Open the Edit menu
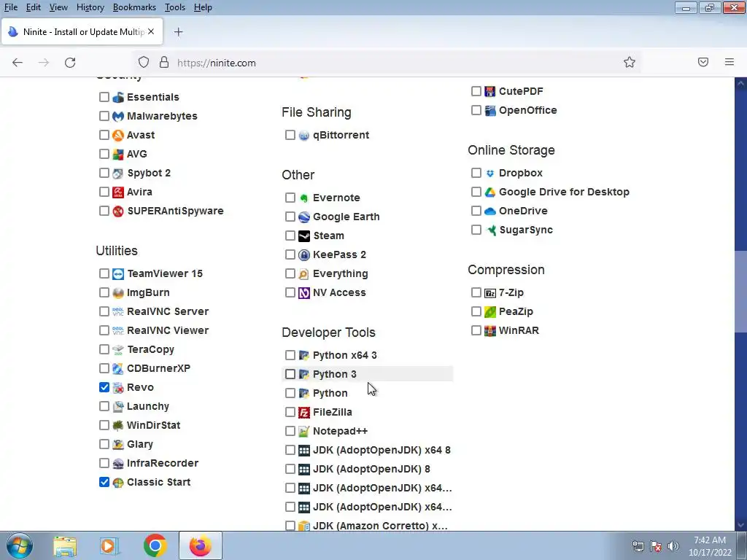This screenshot has width=747, height=560. click(x=34, y=7)
